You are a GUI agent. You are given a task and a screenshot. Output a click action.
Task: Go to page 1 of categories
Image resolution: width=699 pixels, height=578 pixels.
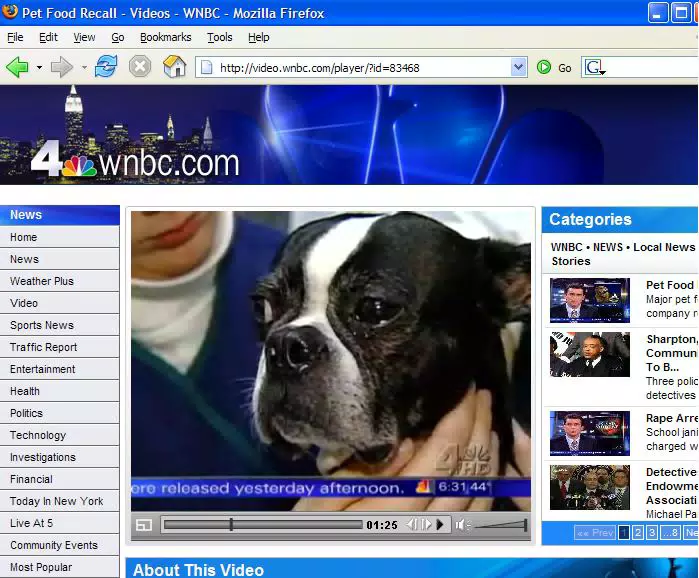pyautogui.click(x=624, y=533)
